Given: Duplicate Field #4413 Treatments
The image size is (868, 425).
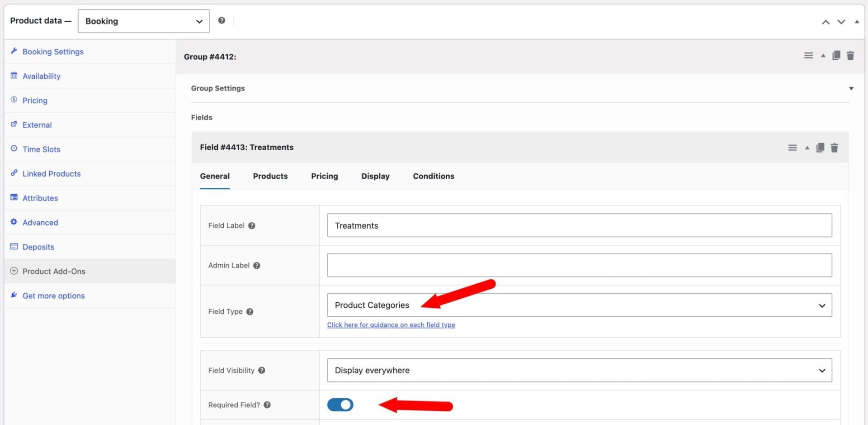Looking at the screenshot, I should 820,148.
